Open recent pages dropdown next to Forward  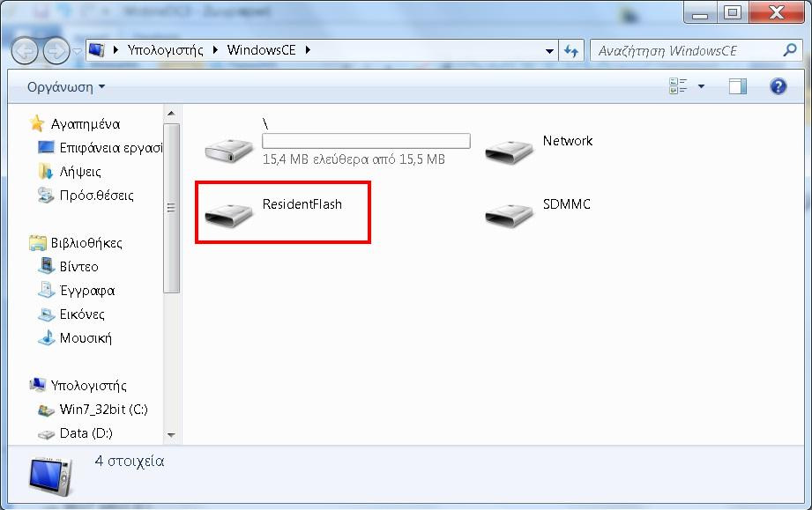[78, 51]
